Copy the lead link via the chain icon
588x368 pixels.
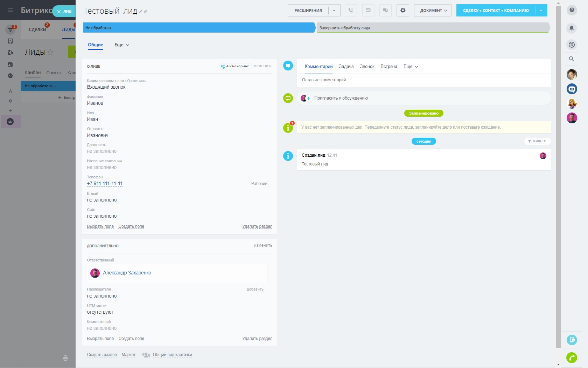point(146,12)
